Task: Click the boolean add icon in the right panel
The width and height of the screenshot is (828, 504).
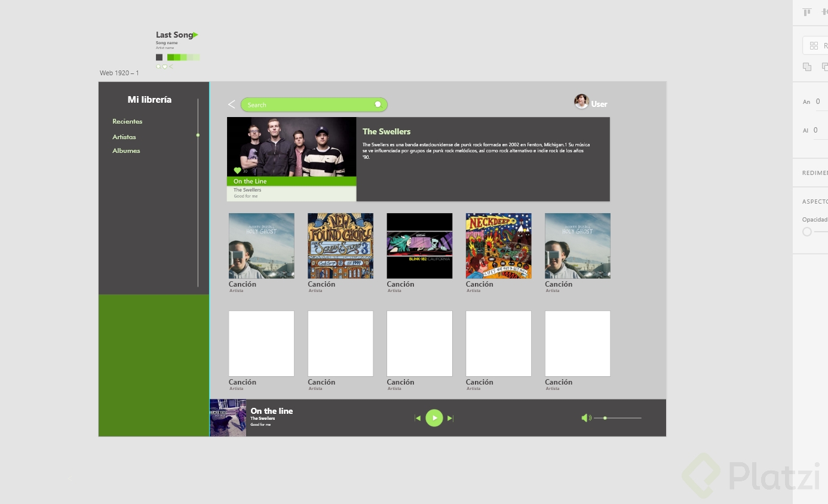Action: point(807,67)
